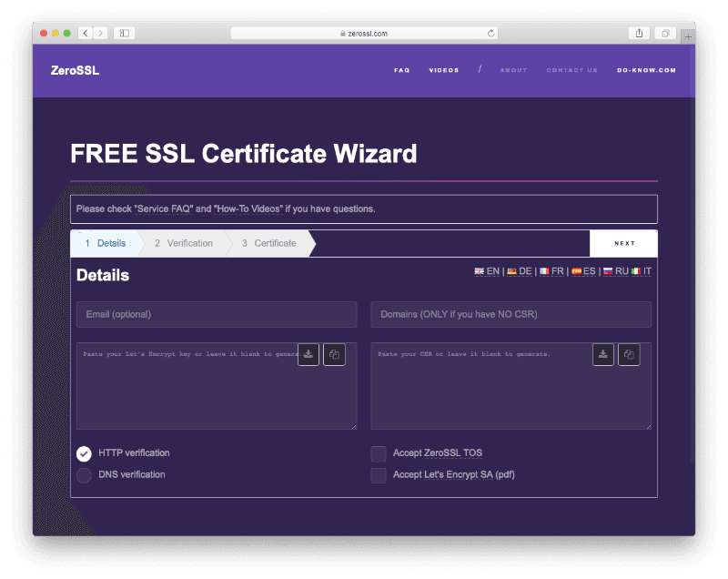This screenshot has height=579, width=728.
Task: Focus the Email (optional) field
Action: 217,314
